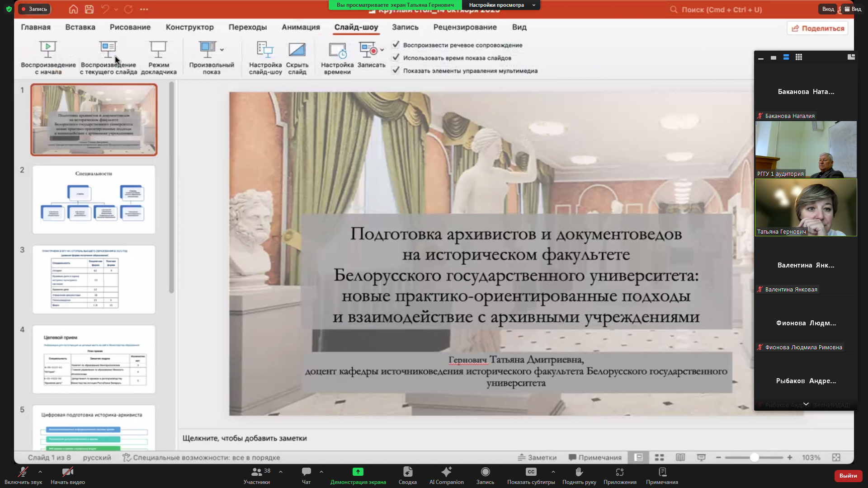This screenshot has height=488, width=868.
Task: Expand audio options arrow next to unmute
Action: 40,471
